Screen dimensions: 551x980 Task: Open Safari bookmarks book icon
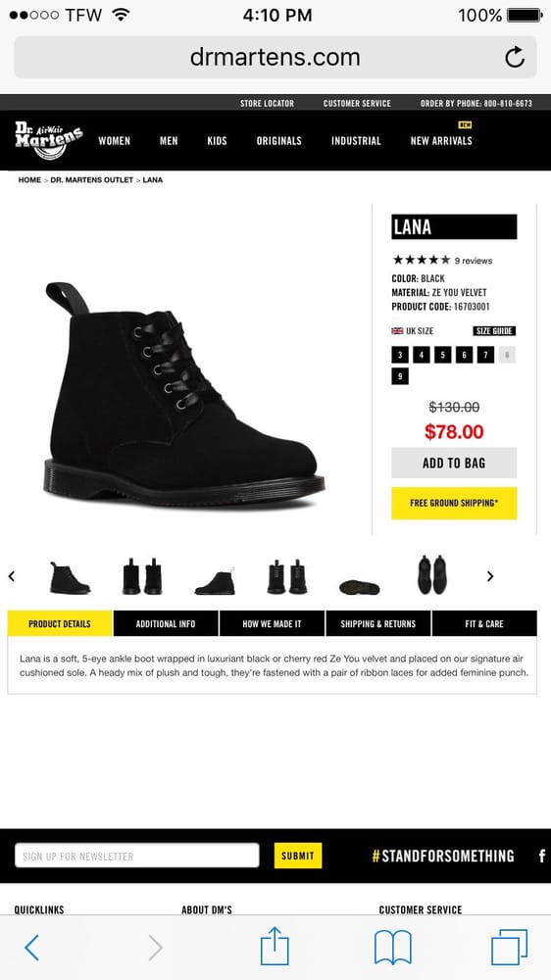coord(393,948)
